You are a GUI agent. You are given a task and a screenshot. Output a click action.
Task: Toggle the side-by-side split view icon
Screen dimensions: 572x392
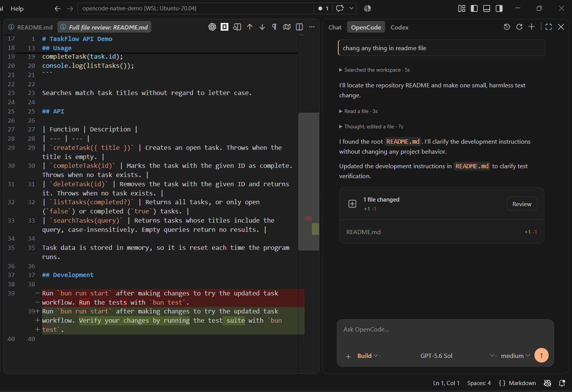[299, 27]
